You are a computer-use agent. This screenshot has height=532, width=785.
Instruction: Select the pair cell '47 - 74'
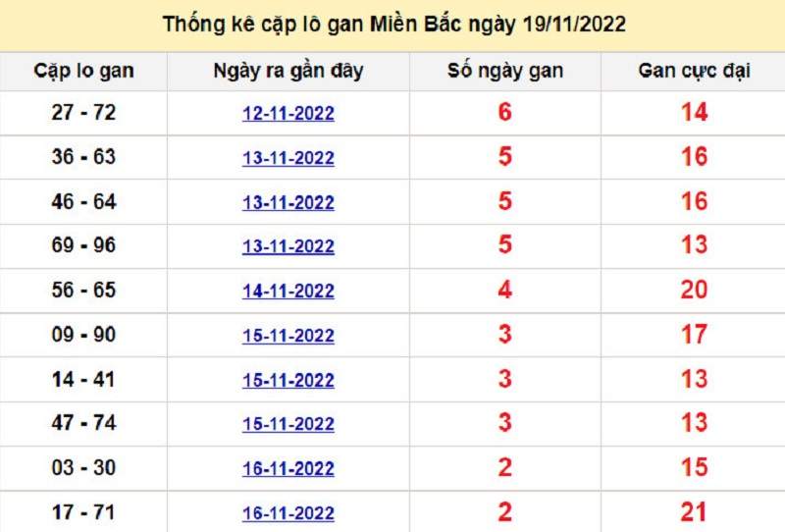point(83,423)
